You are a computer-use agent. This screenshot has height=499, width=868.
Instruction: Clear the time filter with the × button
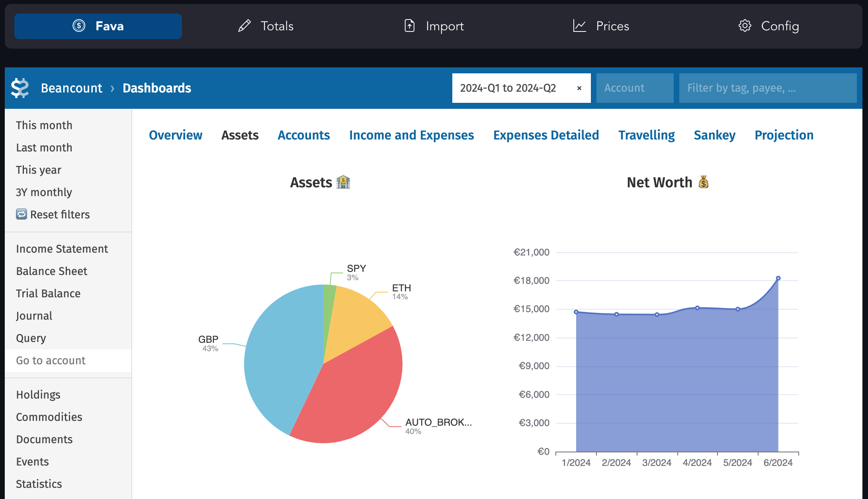579,88
